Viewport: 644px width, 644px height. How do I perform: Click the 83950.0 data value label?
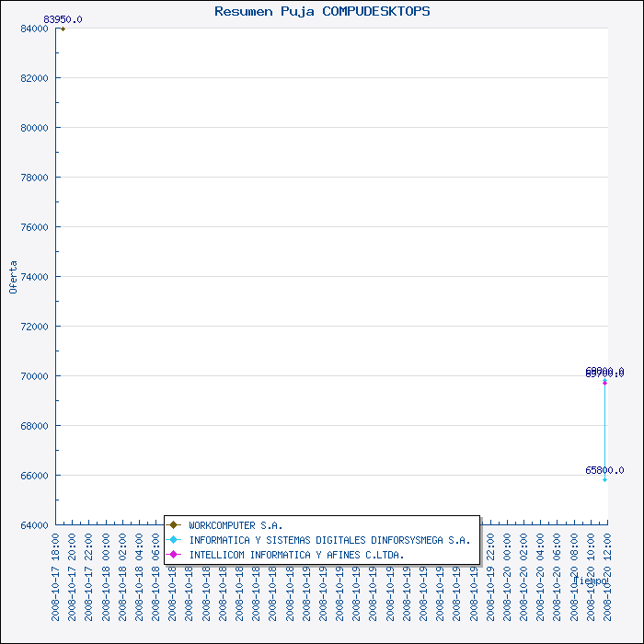pos(63,19)
